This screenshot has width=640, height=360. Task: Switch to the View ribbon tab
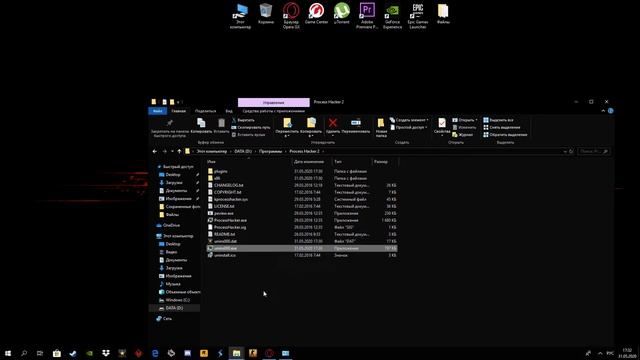point(229,111)
